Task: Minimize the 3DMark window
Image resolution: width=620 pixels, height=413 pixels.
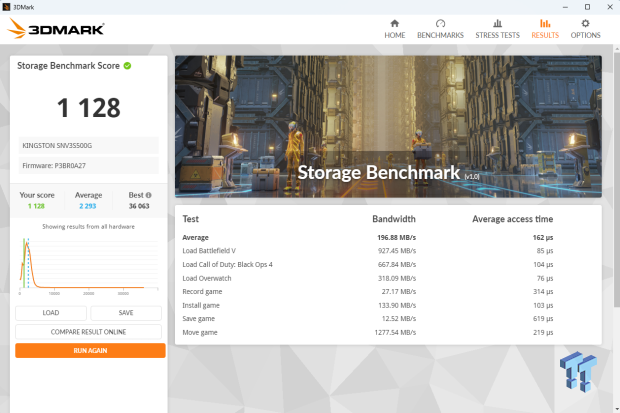Action: tap(565, 7)
